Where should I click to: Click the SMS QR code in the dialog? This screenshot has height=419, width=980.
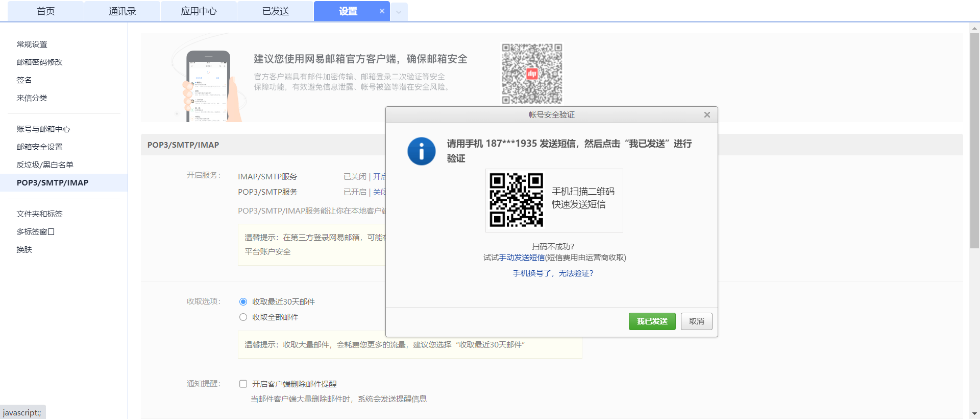(x=517, y=200)
